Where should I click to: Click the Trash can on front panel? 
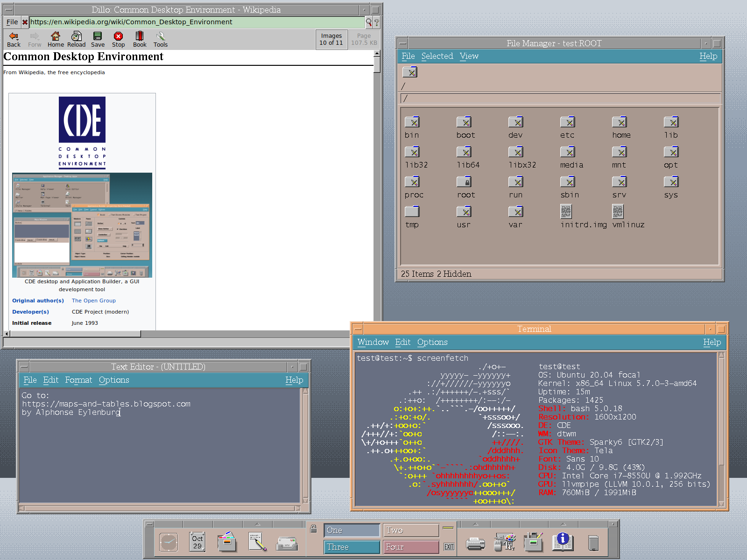pos(593,543)
